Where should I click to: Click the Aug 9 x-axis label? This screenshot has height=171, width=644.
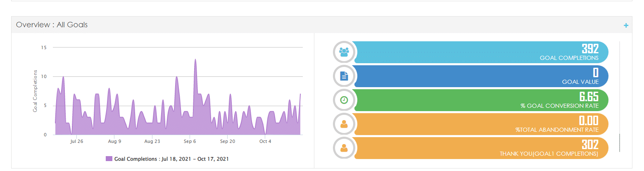click(114, 141)
